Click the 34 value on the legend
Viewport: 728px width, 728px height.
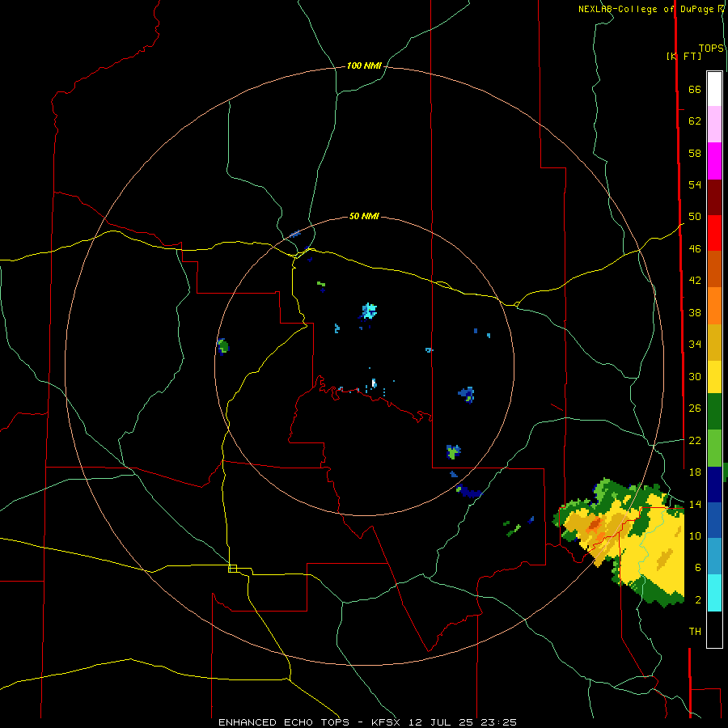[695, 345]
